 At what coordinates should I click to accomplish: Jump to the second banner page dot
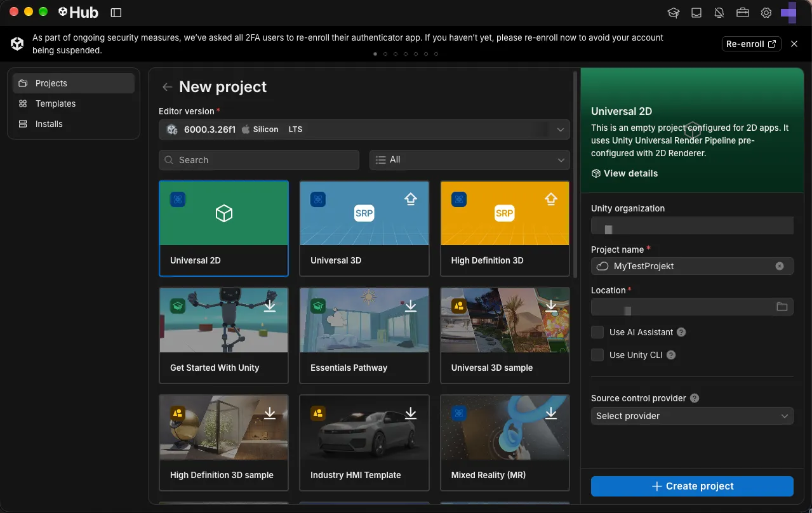click(385, 54)
